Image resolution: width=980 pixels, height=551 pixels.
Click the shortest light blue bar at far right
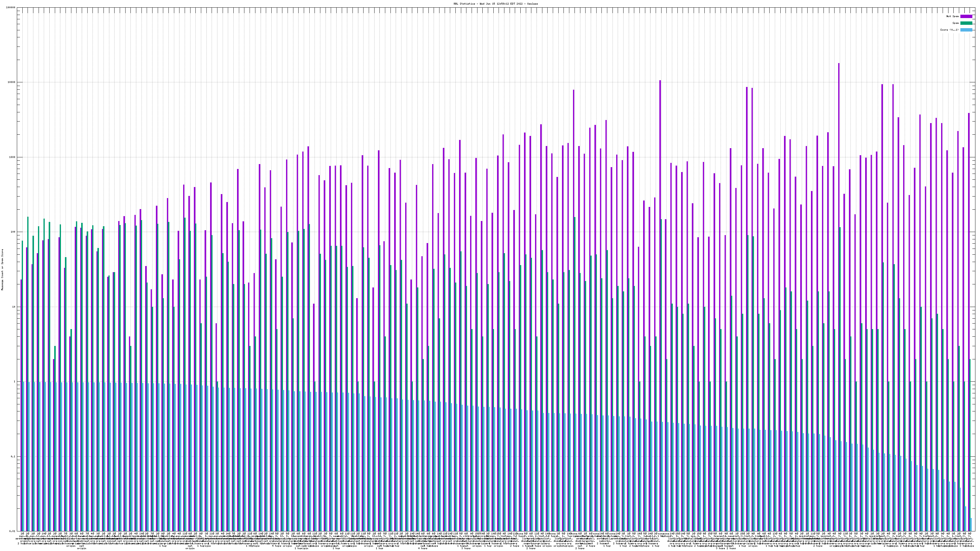pyautogui.click(x=971, y=525)
